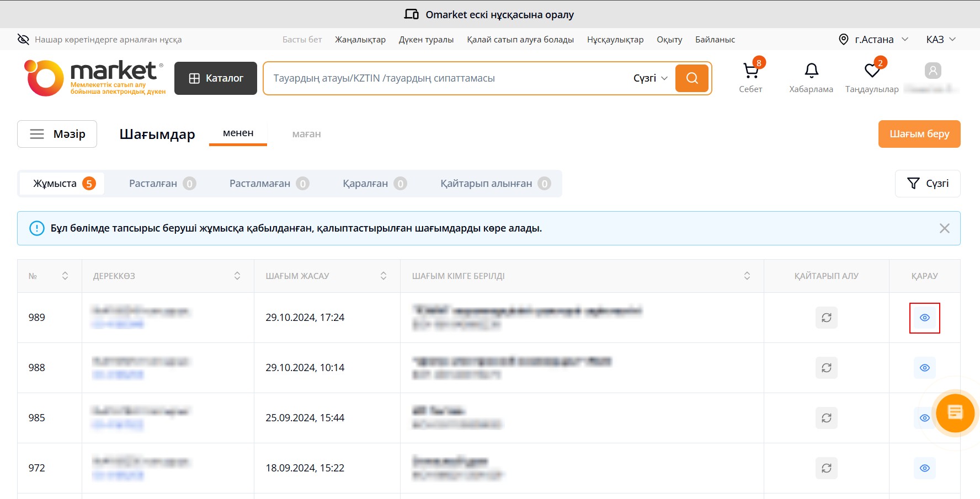
Task: Click the orange search magnifier button
Action: (x=691, y=78)
